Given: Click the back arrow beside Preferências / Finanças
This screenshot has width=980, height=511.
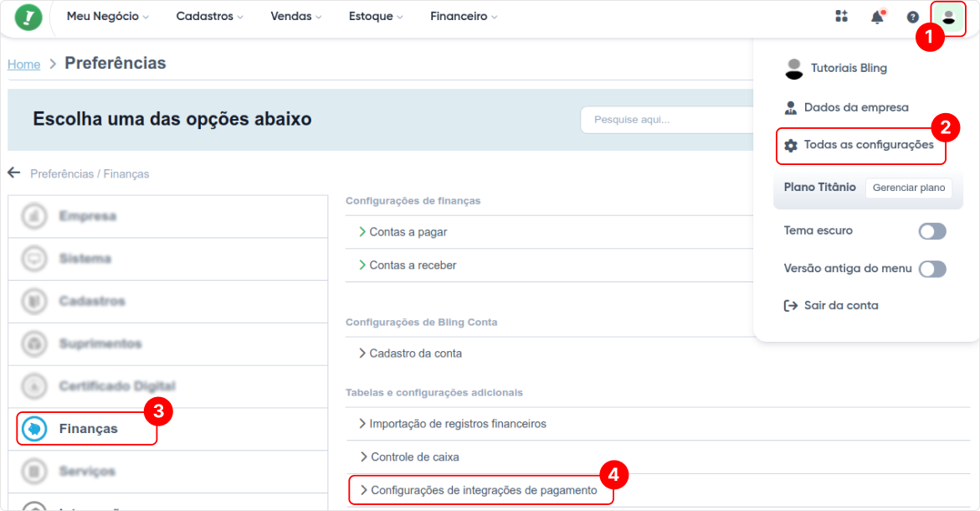Looking at the screenshot, I should (13, 173).
